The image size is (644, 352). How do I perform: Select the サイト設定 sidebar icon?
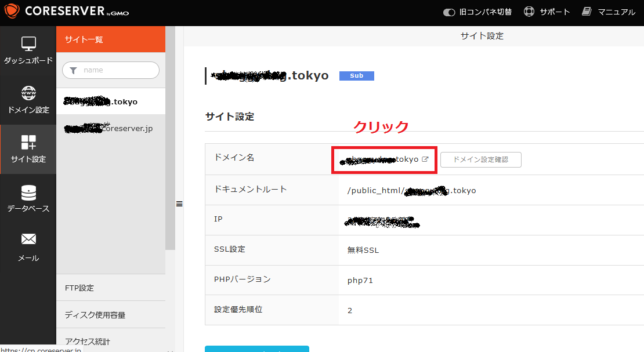pyautogui.click(x=28, y=150)
